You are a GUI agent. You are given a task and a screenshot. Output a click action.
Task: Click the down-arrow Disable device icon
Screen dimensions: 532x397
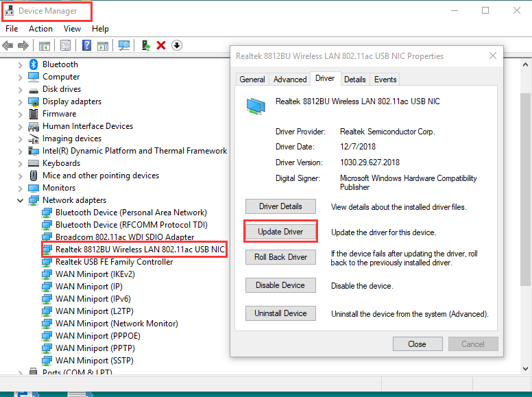177,45
